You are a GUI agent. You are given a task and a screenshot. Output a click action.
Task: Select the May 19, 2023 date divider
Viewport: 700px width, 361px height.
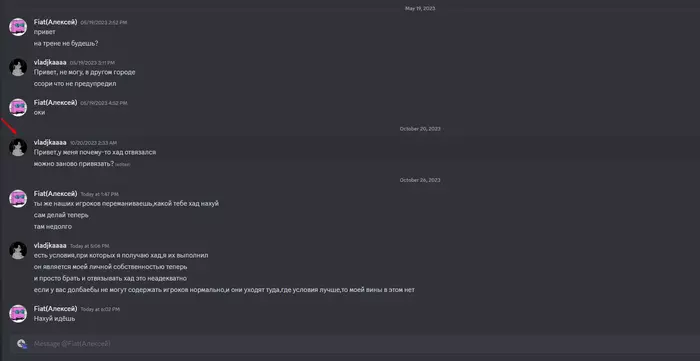coord(420,8)
